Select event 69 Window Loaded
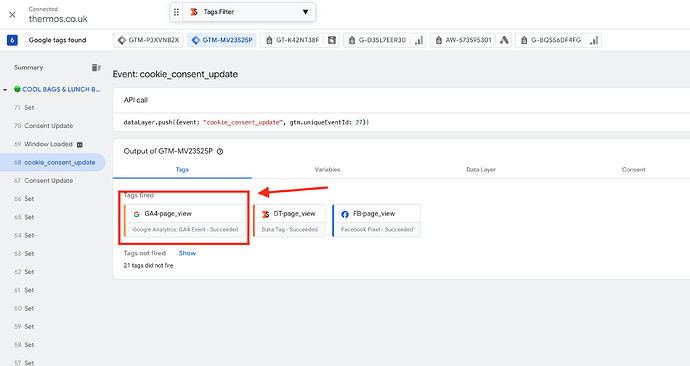 43,144
